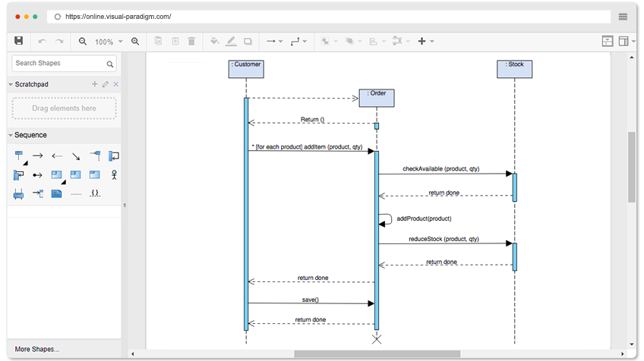644x361 pixels.
Task: Click the Save floppy disk icon
Action: click(18, 41)
